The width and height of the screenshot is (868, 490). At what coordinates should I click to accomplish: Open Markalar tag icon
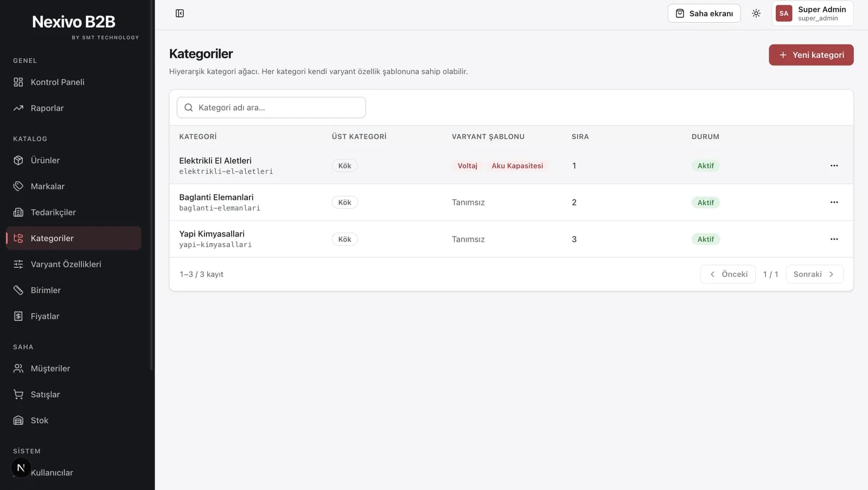tap(18, 186)
